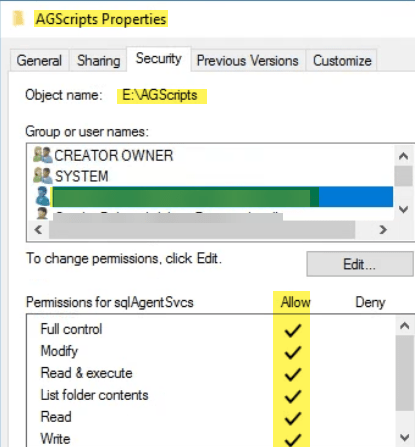Click the Allow column header
The height and width of the screenshot is (448, 416).
295,302
